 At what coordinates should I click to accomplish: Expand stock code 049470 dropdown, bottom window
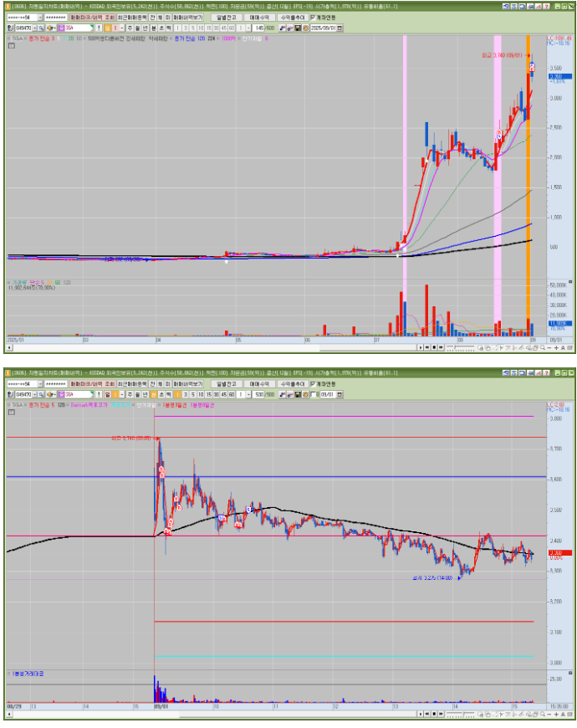[x=34, y=395]
